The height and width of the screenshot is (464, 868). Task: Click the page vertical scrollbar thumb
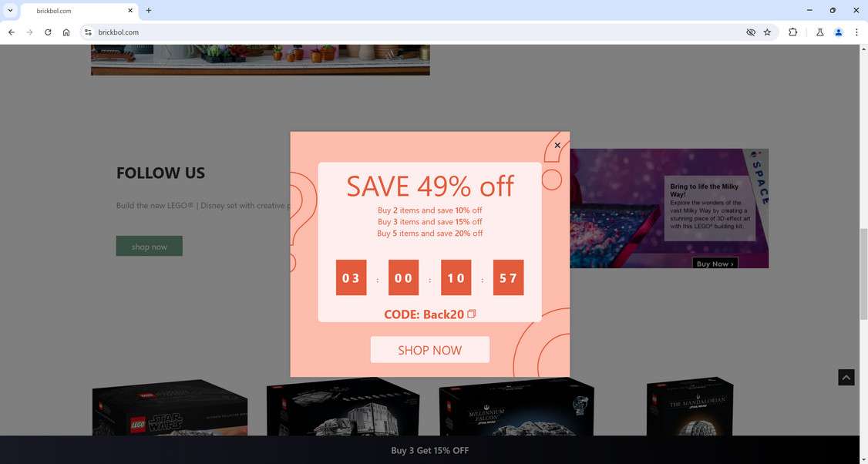(x=863, y=274)
